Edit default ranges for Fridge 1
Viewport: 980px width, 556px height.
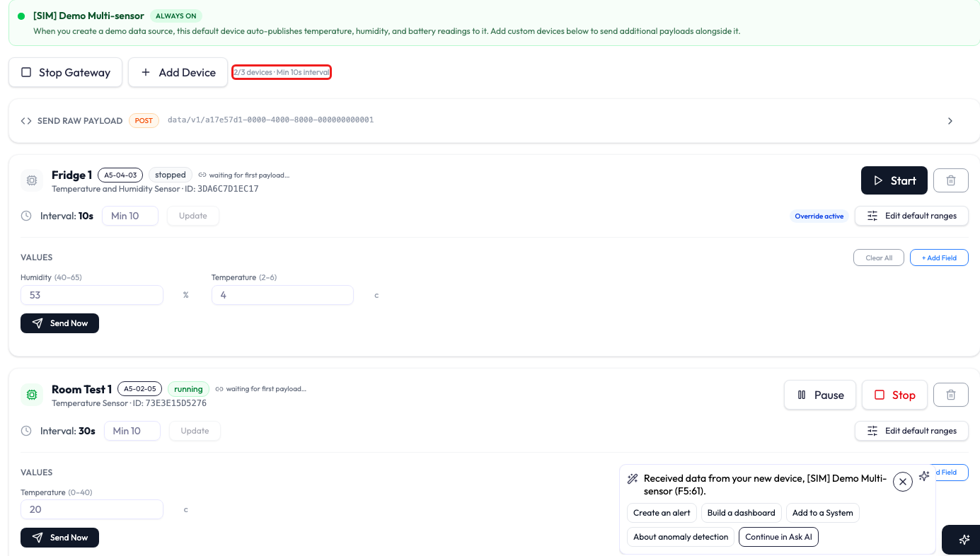912,216
